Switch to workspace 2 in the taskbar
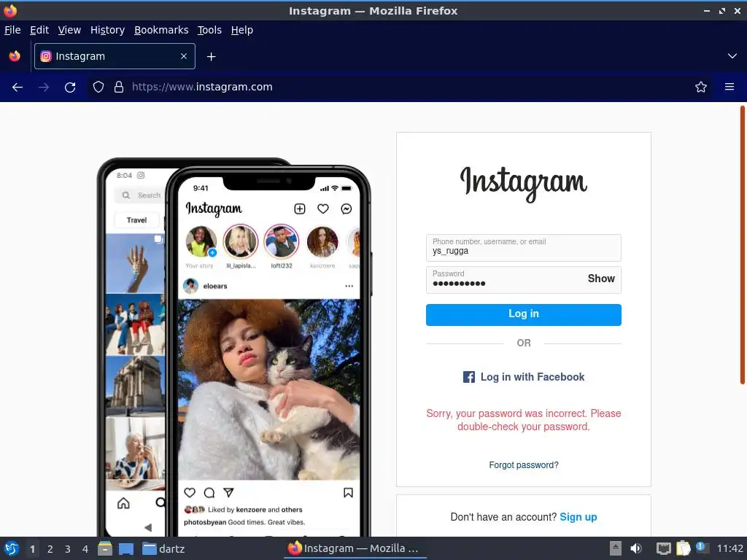This screenshot has width=747, height=560. pos(50,549)
